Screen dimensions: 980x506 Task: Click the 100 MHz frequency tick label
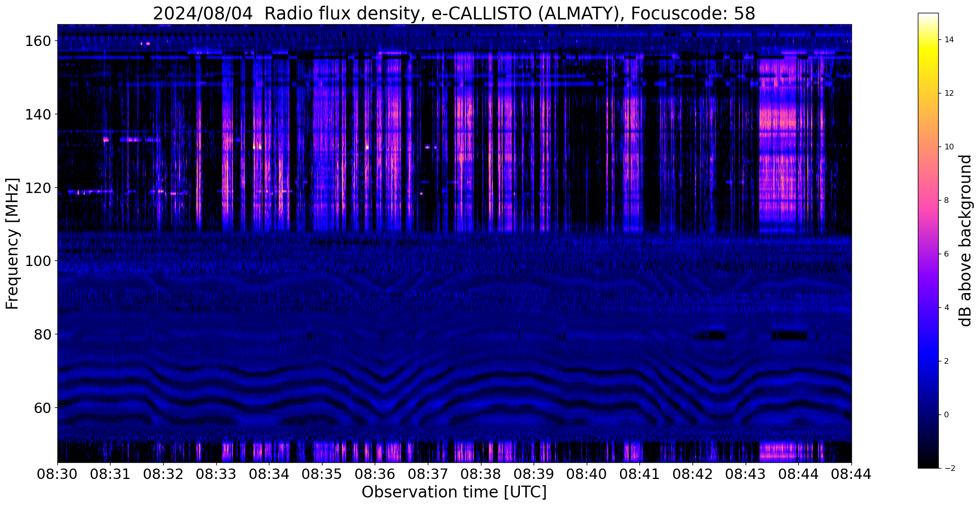coord(37,261)
